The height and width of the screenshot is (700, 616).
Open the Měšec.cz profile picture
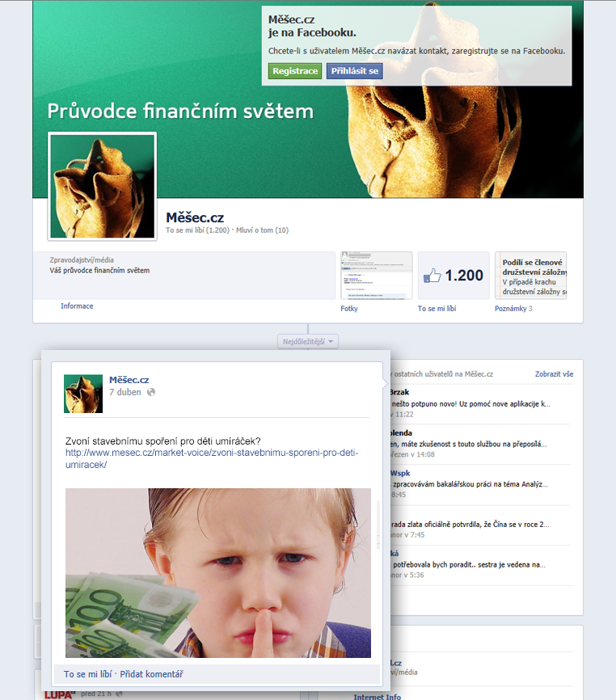pos(102,186)
